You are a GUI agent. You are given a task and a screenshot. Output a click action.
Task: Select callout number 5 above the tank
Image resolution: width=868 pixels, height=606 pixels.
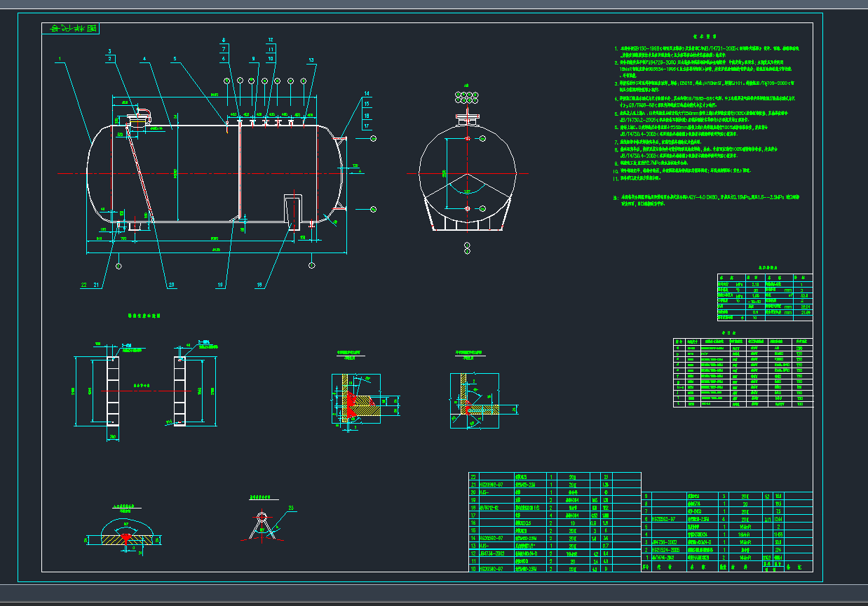175,59
